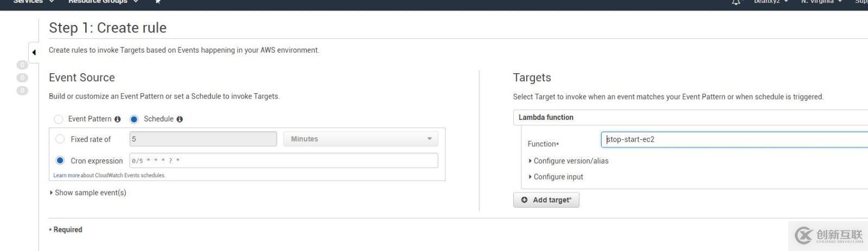The height and width of the screenshot is (251, 868).
Task: Open the Resource Groups menu
Action: 103,2
